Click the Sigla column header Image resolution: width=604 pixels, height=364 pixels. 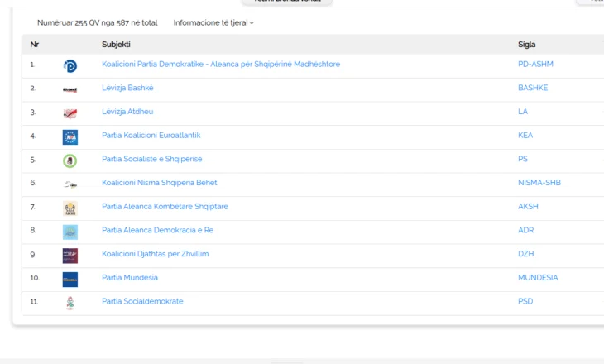(526, 45)
